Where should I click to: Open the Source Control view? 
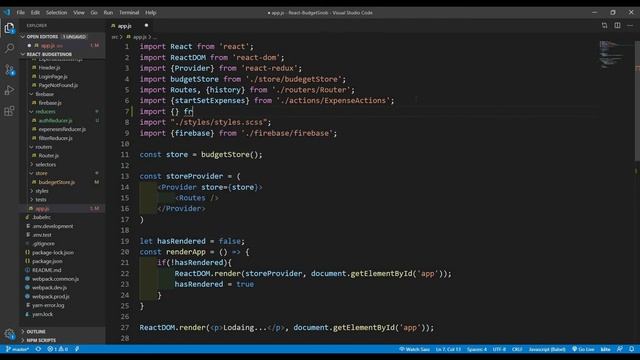[x=9, y=69]
